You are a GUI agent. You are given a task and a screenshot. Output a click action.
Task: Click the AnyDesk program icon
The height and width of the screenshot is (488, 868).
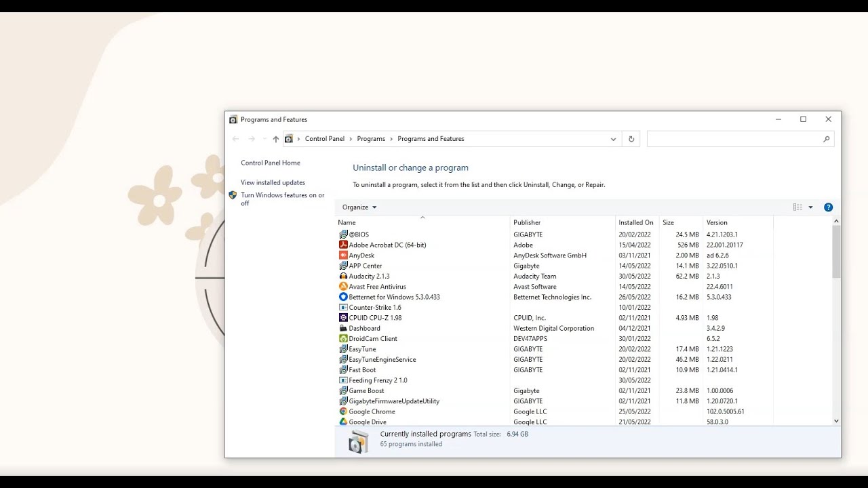click(343, 256)
